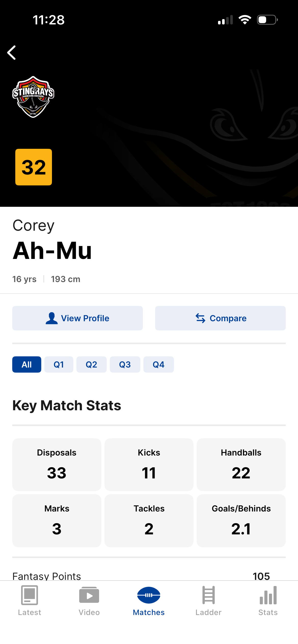Viewport: 298px width, 644px height.
Task: Switch stats to Q3
Action: pyautogui.click(x=125, y=364)
